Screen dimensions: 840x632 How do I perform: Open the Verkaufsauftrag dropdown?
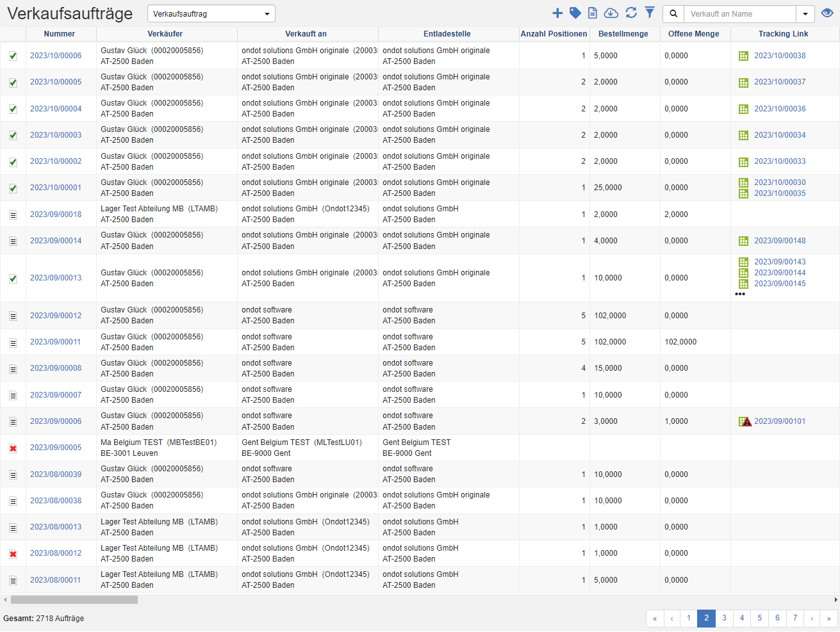tap(211, 14)
